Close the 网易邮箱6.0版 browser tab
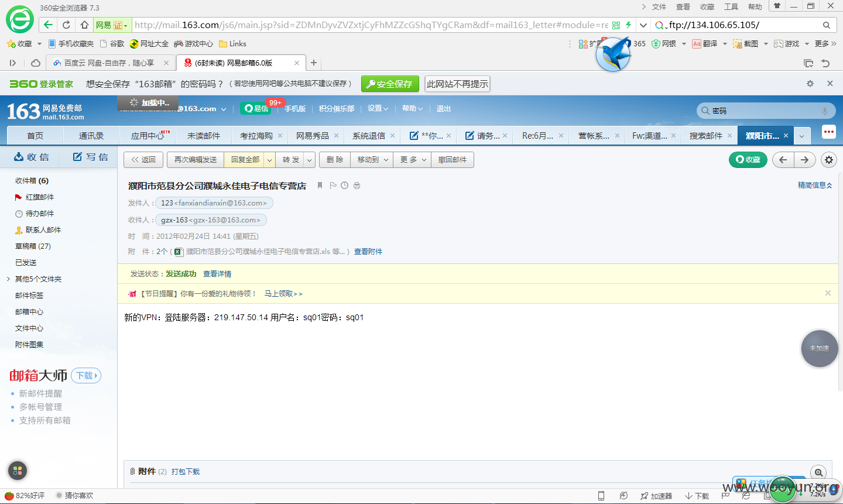843x504 pixels. coord(297,63)
